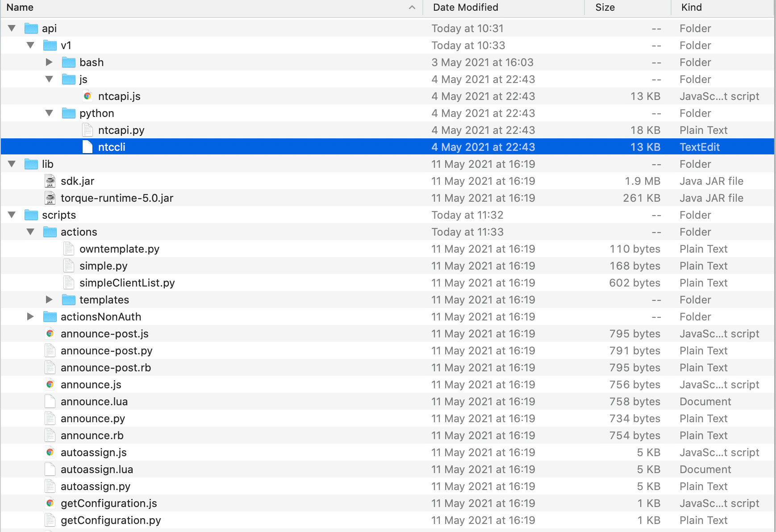Click the 734 bytes size value

(x=635, y=419)
